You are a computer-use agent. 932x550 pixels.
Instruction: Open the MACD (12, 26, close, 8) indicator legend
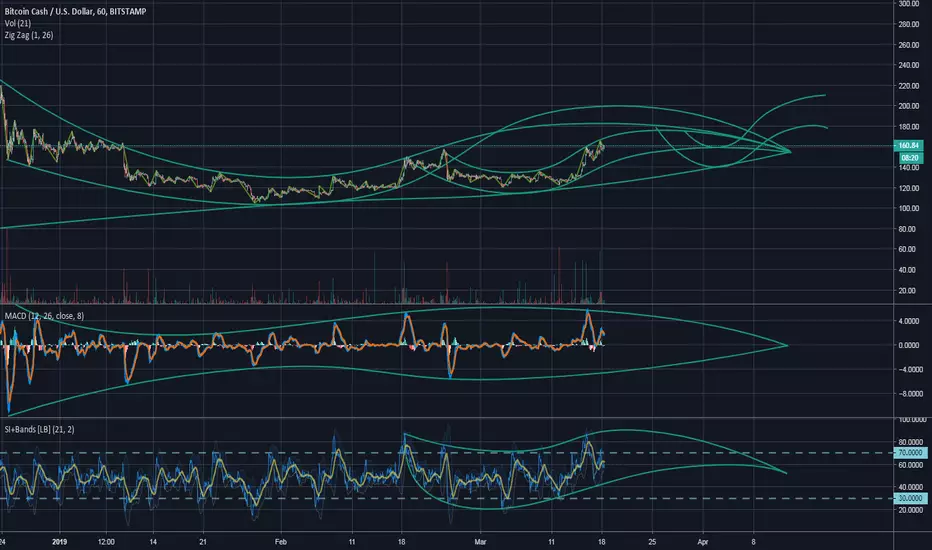[x=45, y=316]
